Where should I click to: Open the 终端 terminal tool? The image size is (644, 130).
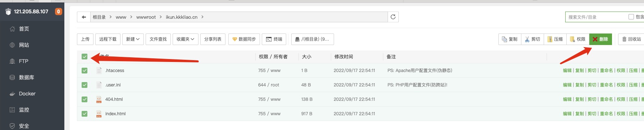[x=274, y=39]
